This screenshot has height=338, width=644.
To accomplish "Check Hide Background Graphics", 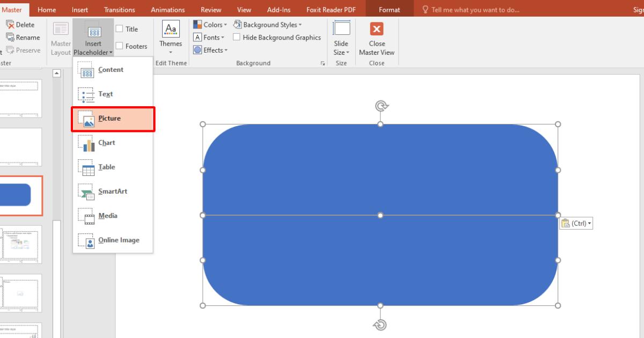I will click(236, 37).
